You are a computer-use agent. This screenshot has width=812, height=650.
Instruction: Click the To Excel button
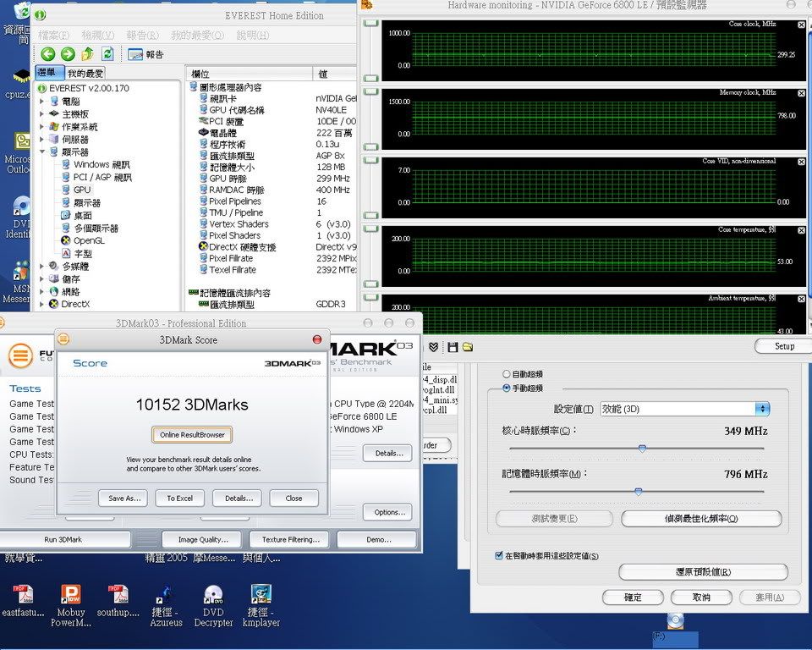pyautogui.click(x=179, y=499)
